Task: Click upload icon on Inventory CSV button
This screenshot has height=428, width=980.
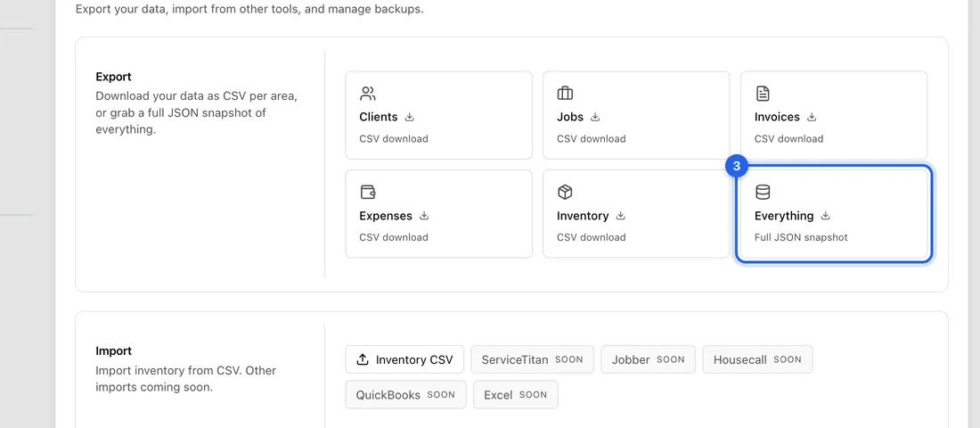Action: 363,360
